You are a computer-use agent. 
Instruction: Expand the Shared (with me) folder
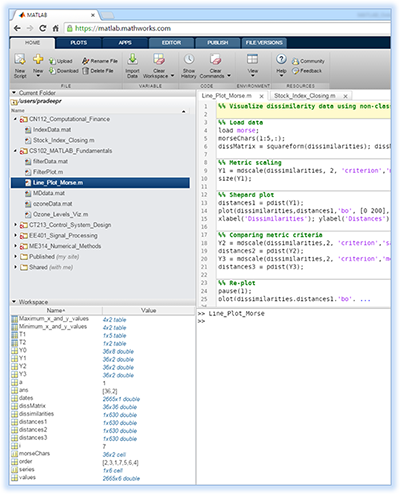(x=15, y=267)
